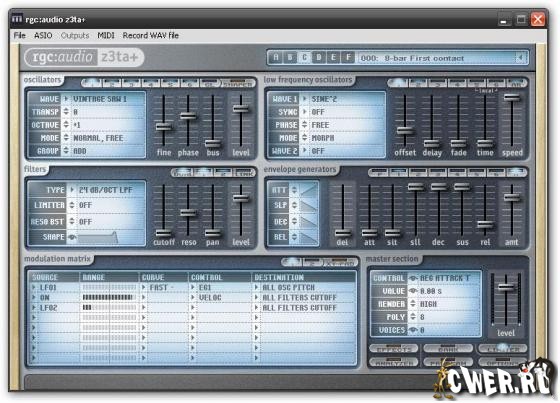Click the oscillator MODE stepper arrows
Screen dimensions: 560x403
(x=66, y=138)
